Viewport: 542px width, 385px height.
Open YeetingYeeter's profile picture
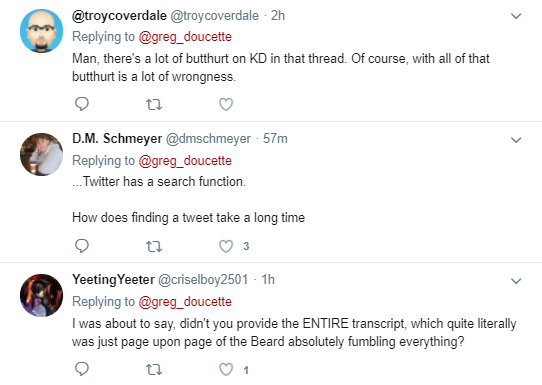(41, 295)
